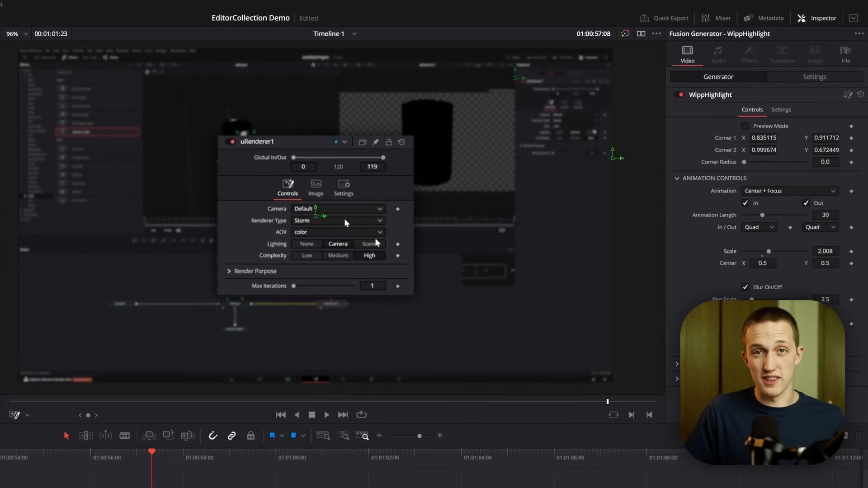Click the Animation Length value field
Viewport: 868px width, 488px height.
(x=825, y=215)
